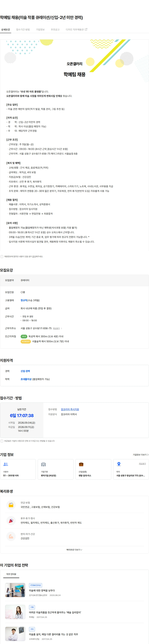149x644 pixels.
Task: Click the 사원수 people icon
Action: point(6,464)
